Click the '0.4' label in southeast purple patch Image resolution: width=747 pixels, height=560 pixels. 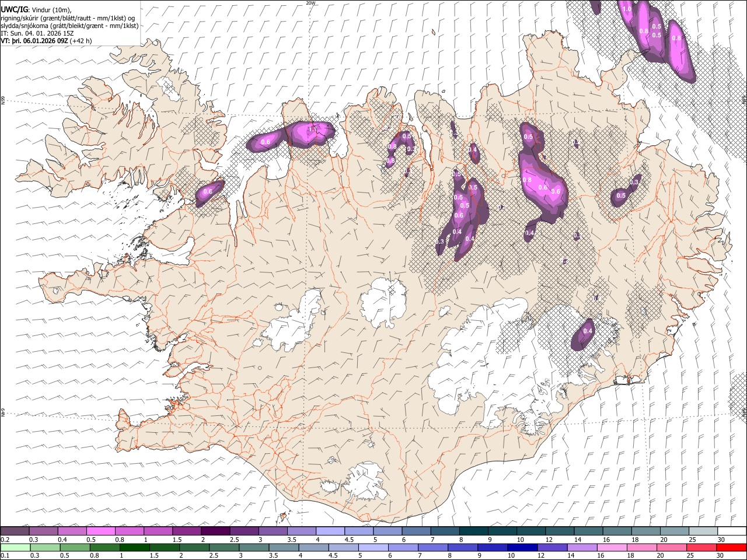[588, 331]
